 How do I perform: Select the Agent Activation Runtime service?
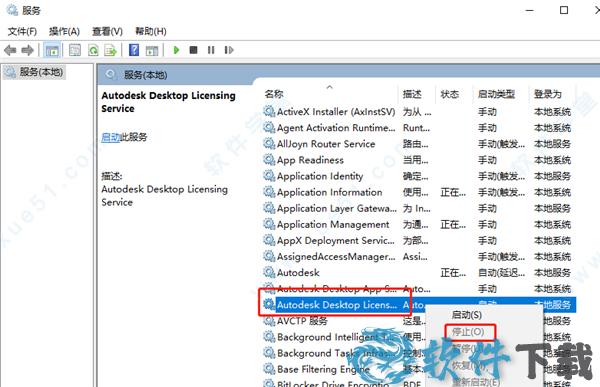[x=418, y=127]
